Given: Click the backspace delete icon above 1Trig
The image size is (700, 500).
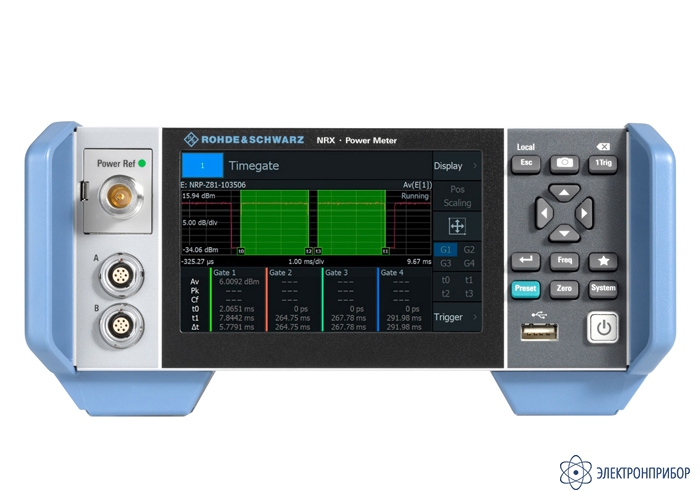Looking at the screenshot, I should point(603,146).
